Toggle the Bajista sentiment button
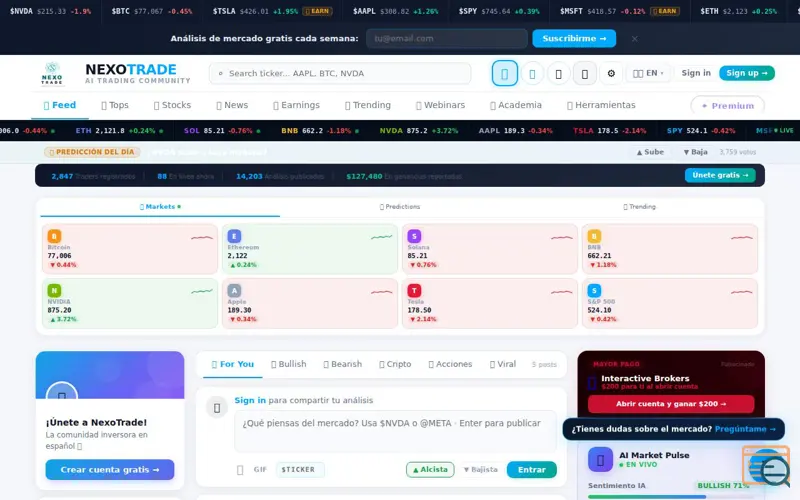The image size is (800, 500). pos(480,469)
